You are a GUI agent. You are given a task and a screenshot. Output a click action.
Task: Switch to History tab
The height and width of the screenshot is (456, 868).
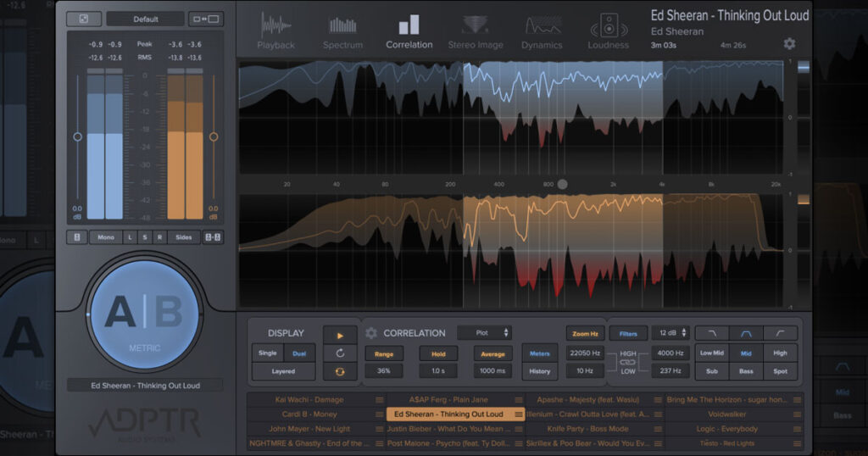pyautogui.click(x=539, y=371)
